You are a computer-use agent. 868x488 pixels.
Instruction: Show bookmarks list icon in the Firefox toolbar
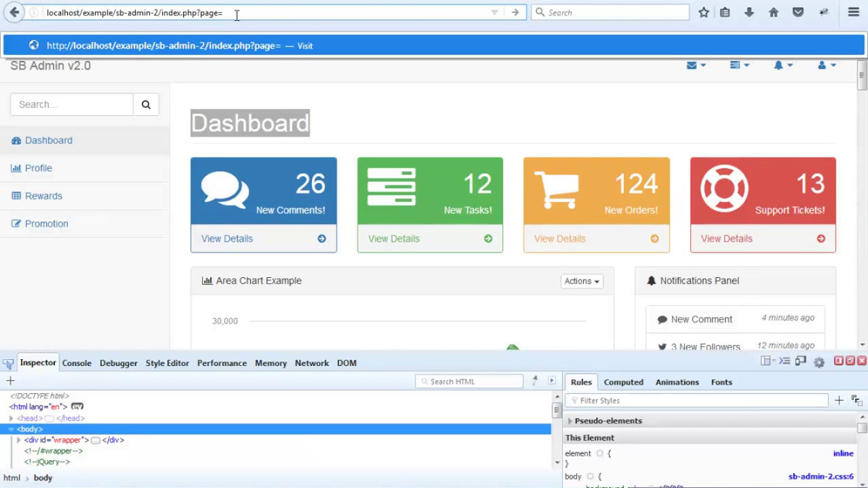click(x=725, y=12)
